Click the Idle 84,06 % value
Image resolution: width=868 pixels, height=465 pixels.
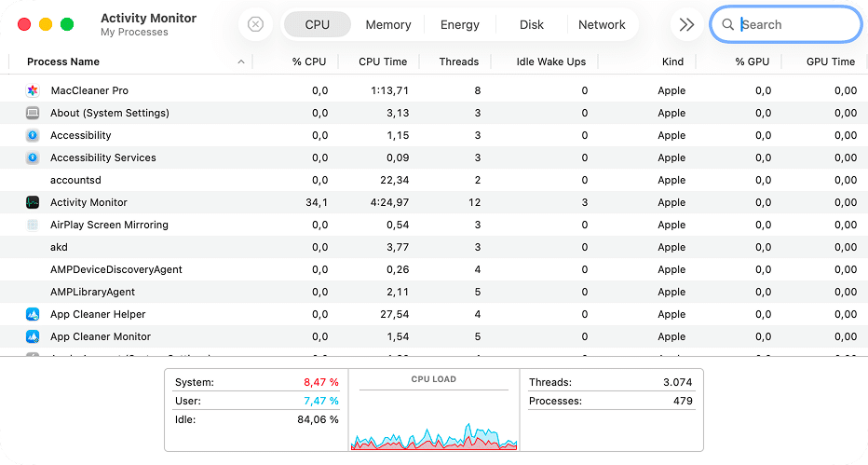[x=318, y=419]
